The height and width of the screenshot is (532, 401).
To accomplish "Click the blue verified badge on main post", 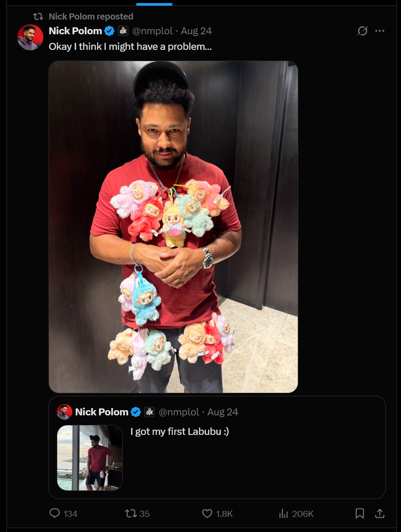I will 110,31.
